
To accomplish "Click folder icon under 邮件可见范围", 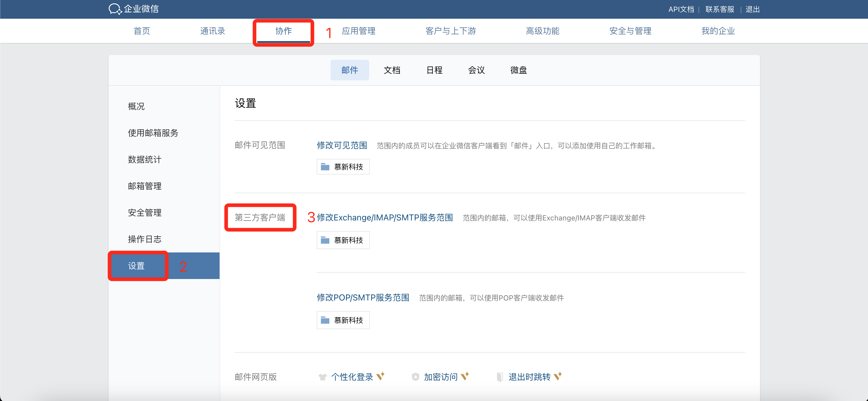I will click(x=325, y=167).
